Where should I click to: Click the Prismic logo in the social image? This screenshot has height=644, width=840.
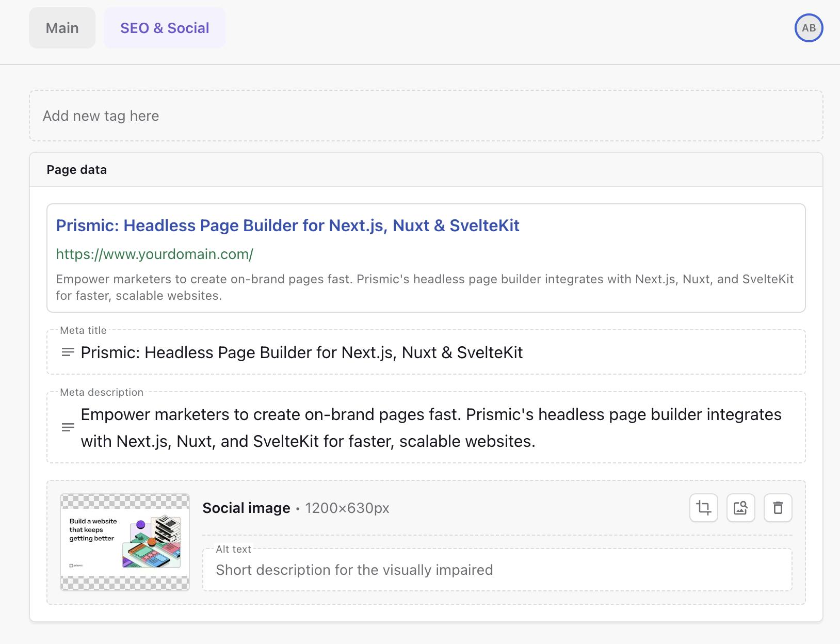(75, 565)
